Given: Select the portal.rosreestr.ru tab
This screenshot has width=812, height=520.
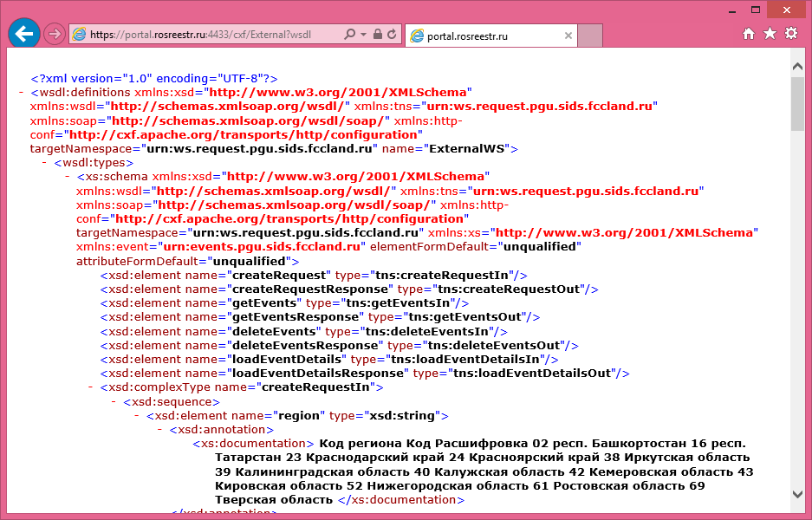Looking at the screenshot, I should point(491,36).
